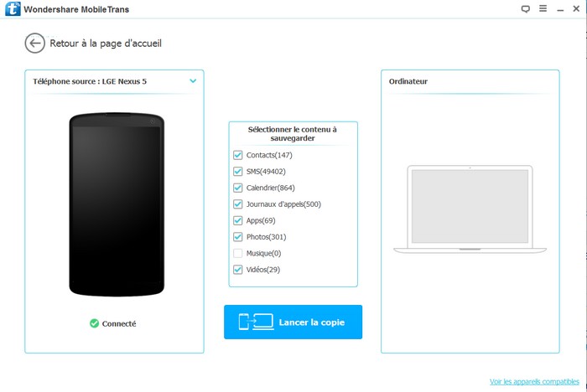Tick the Musique(0) checkbox

click(x=237, y=253)
